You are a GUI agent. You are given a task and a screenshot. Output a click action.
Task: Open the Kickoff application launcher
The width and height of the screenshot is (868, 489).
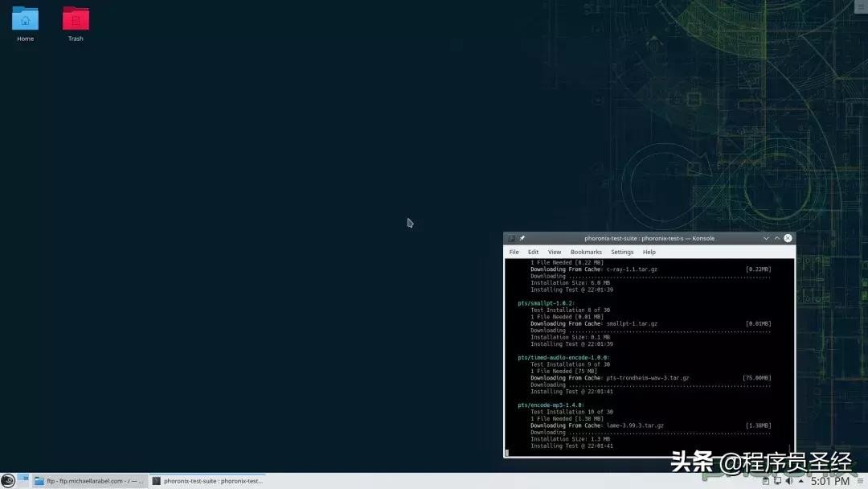click(x=6, y=481)
